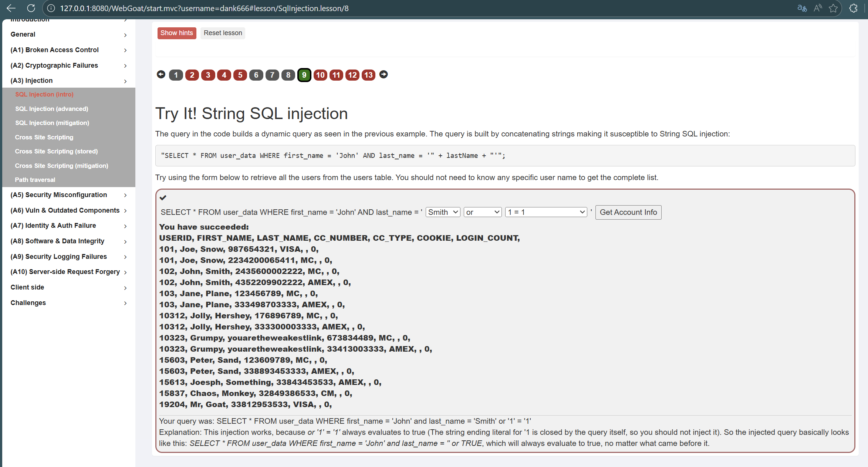Expand (A1) Broken Access Control section
This screenshot has height=467, width=868.
click(x=68, y=50)
